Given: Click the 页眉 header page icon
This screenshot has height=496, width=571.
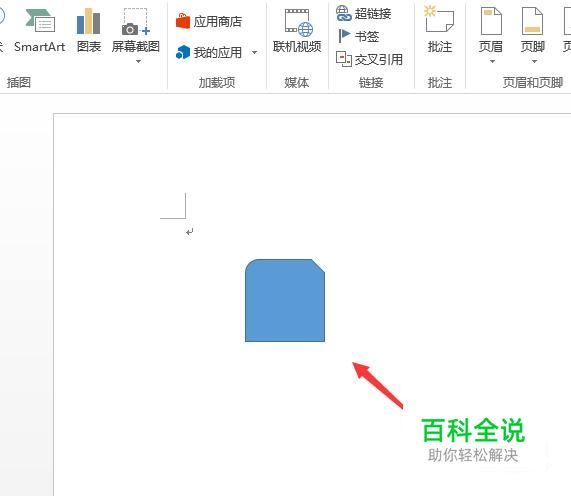Looking at the screenshot, I should tap(491, 22).
